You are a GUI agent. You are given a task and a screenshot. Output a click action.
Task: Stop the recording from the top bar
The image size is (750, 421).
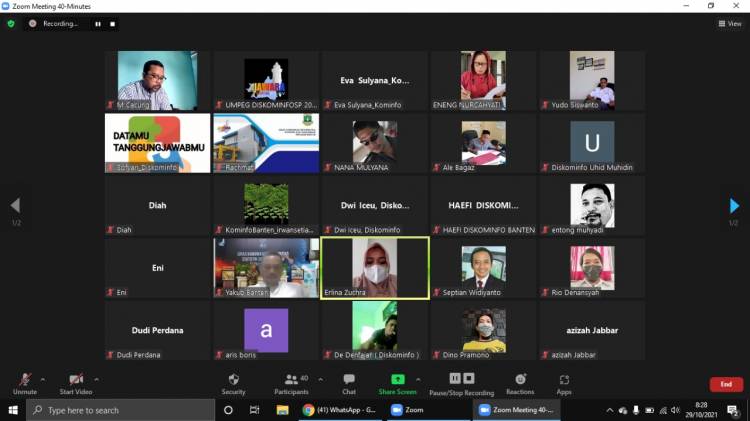coord(112,23)
